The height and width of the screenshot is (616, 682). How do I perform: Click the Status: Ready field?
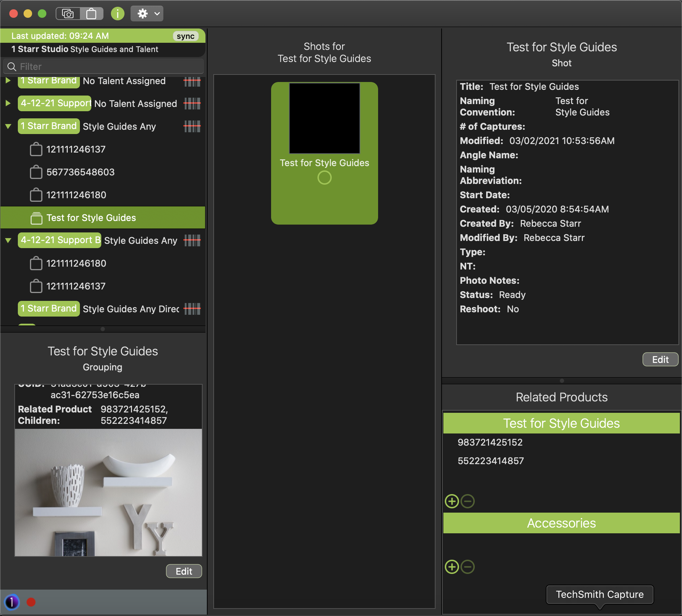click(x=493, y=295)
